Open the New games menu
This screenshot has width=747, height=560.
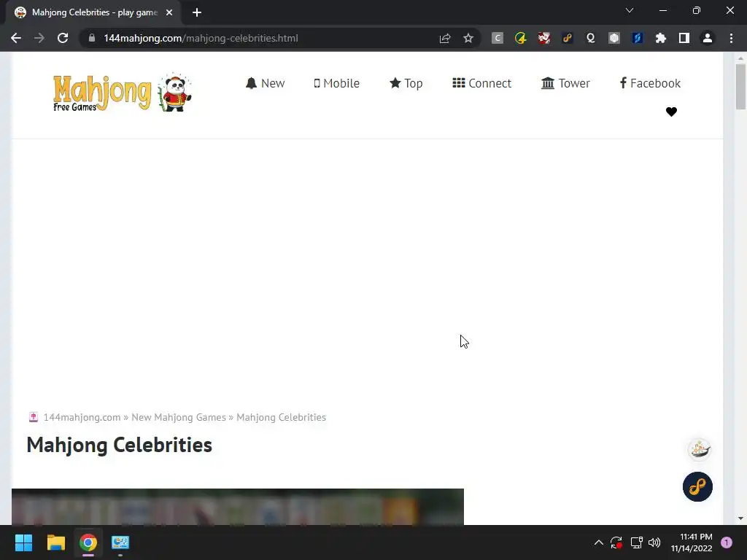click(265, 83)
